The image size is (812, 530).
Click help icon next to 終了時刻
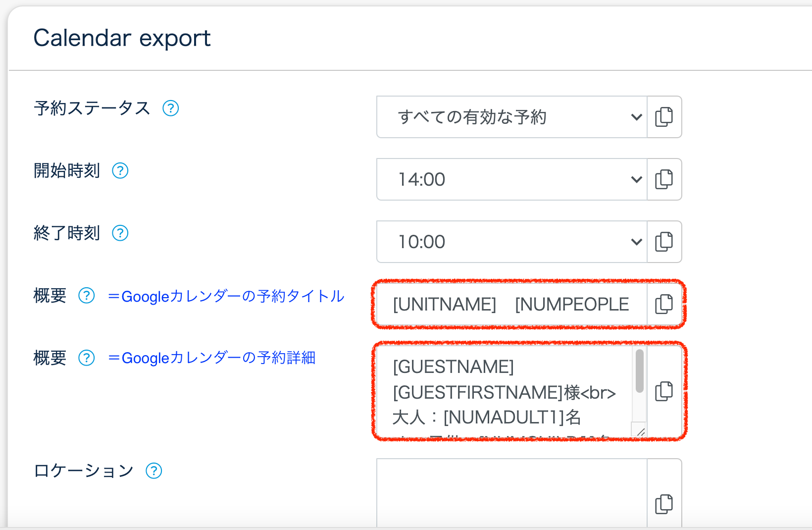point(120,233)
